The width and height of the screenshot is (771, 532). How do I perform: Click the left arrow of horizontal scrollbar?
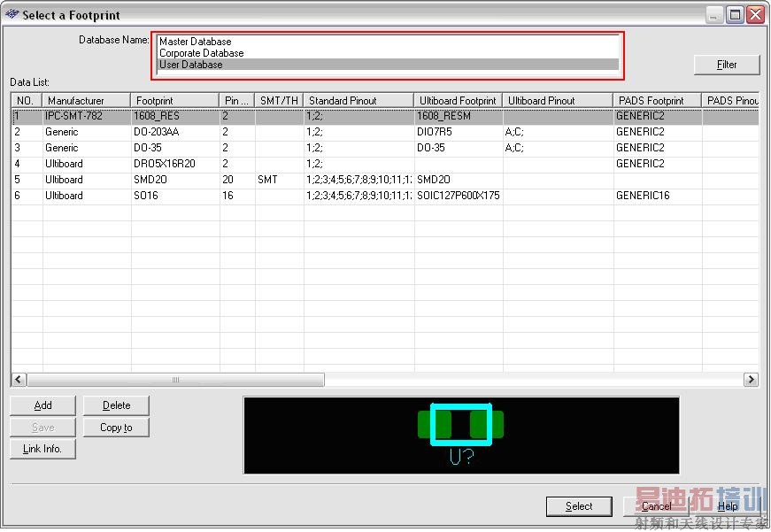tap(19, 380)
